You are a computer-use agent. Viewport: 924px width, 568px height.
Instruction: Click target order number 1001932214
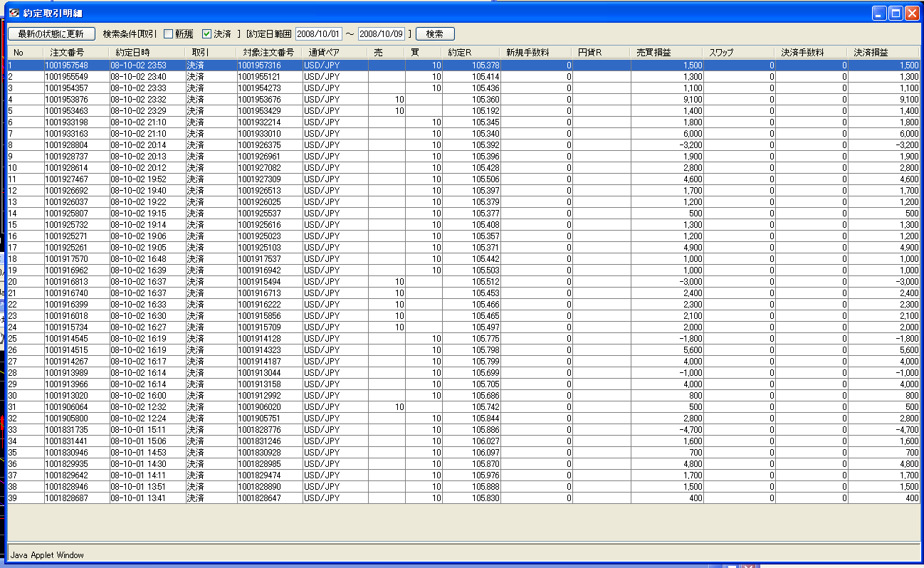click(270, 122)
